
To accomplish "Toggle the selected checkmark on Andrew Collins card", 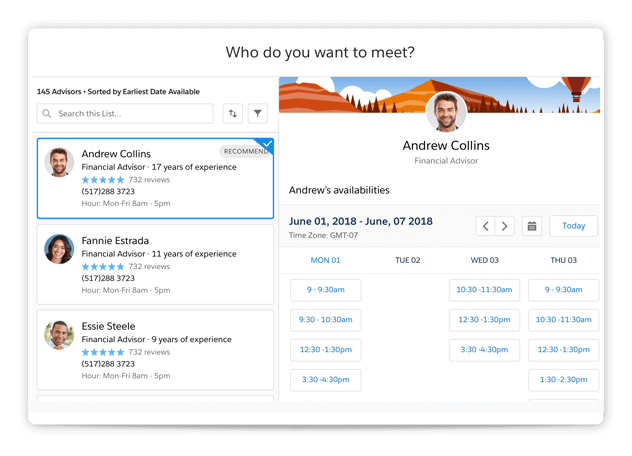I will (266, 144).
